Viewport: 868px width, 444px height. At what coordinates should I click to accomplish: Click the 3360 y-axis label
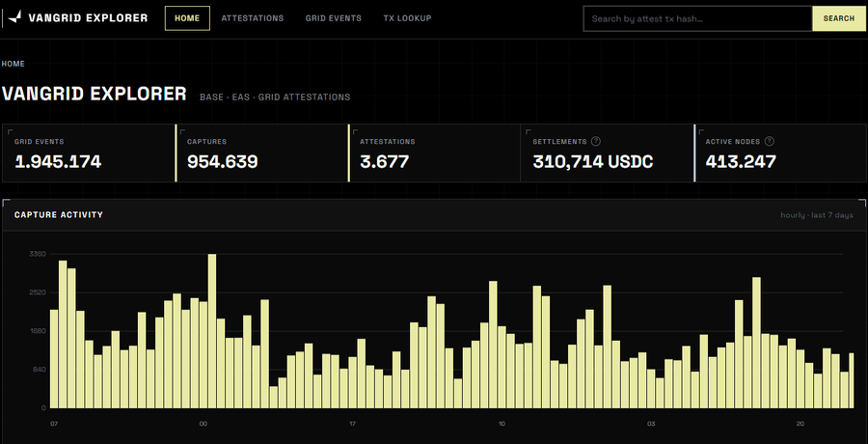point(38,254)
